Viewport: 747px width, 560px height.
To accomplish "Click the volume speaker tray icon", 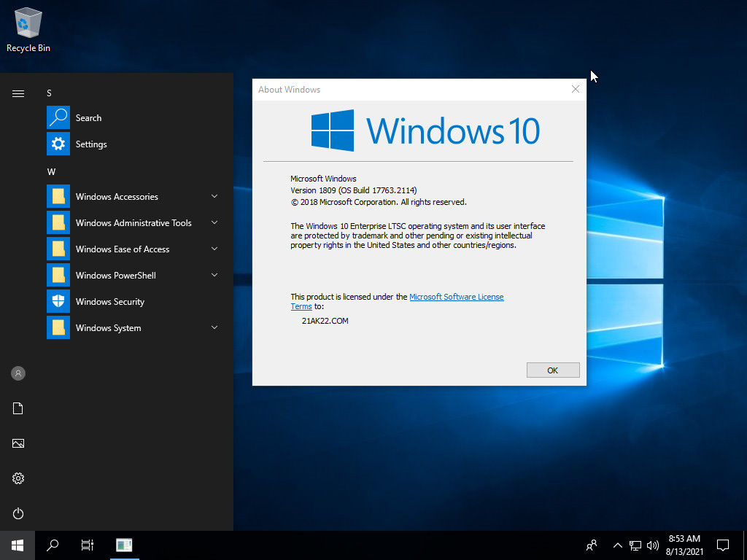I will tap(653, 545).
